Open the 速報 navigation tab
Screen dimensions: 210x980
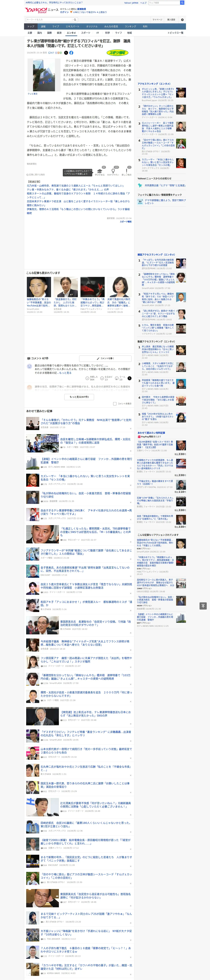(x=43, y=27)
